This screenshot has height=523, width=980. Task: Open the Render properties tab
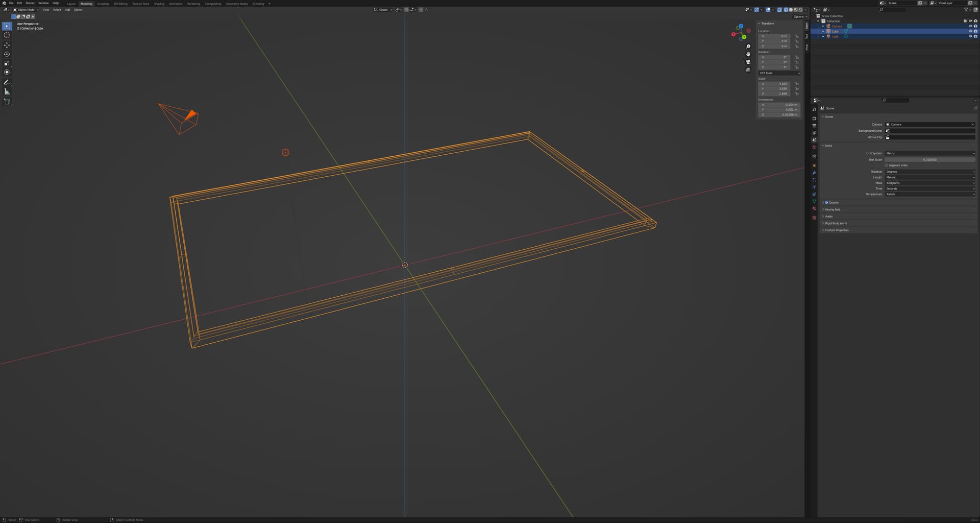pyautogui.click(x=814, y=118)
